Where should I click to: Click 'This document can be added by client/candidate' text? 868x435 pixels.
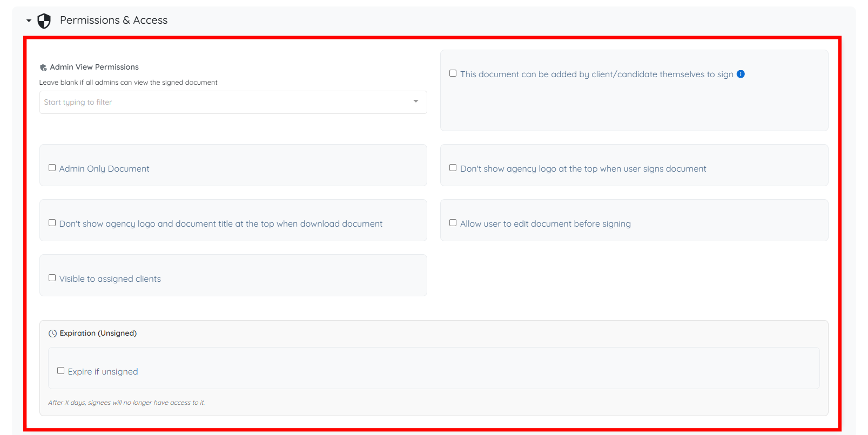597,74
